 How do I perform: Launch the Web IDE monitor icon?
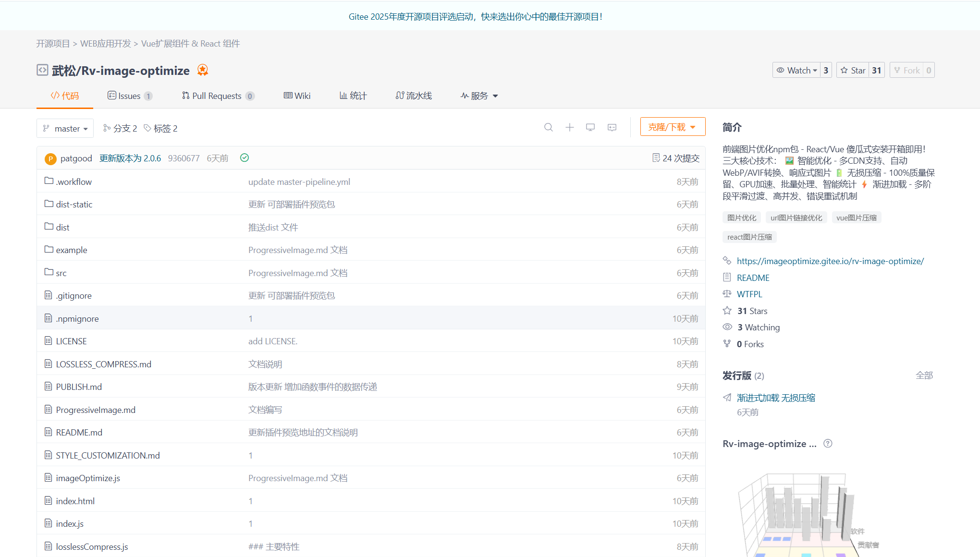590,127
